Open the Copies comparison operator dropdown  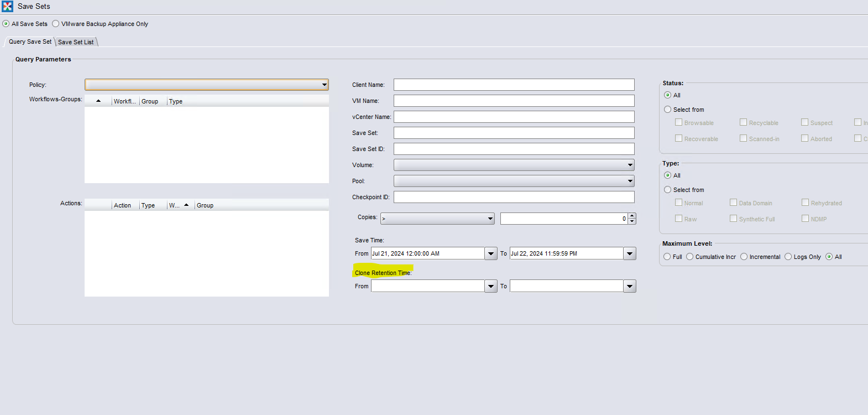490,219
